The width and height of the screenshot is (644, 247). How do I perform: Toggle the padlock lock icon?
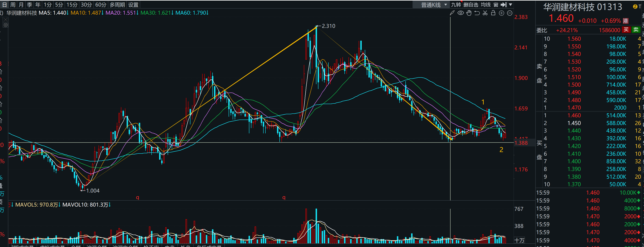493,13
